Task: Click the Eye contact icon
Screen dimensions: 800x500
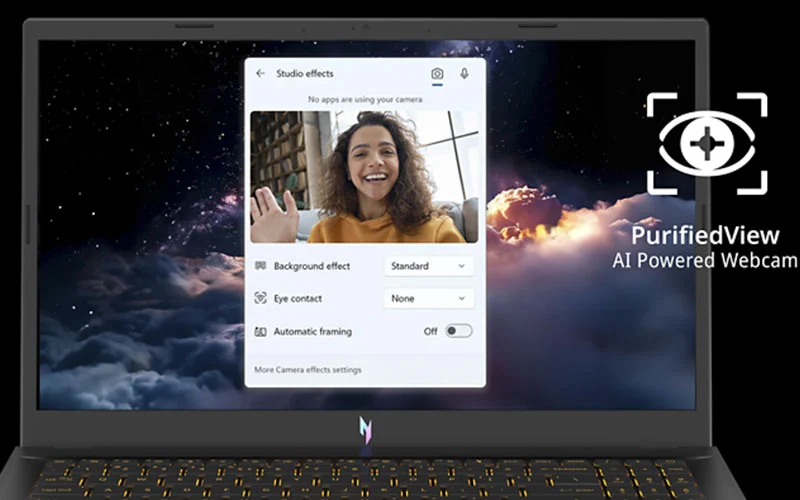Action: pyautogui.click(x=260, y=298)
